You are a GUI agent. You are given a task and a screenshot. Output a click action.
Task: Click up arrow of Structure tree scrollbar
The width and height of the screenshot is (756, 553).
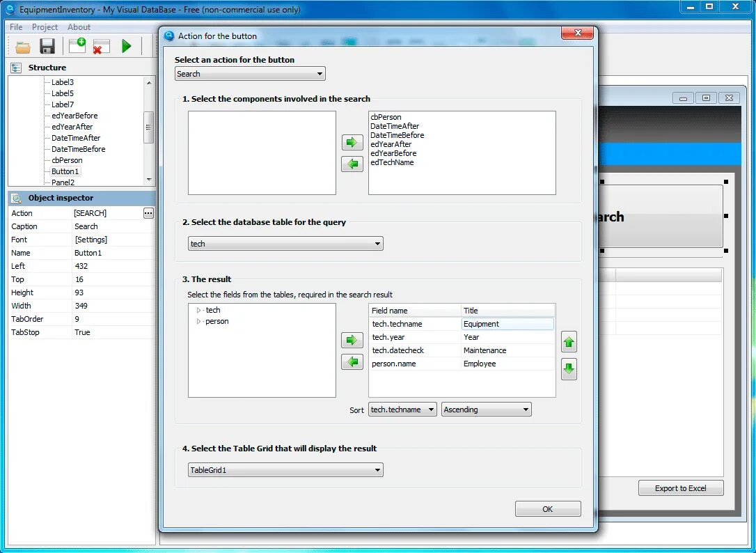click(x=149, y=82)
